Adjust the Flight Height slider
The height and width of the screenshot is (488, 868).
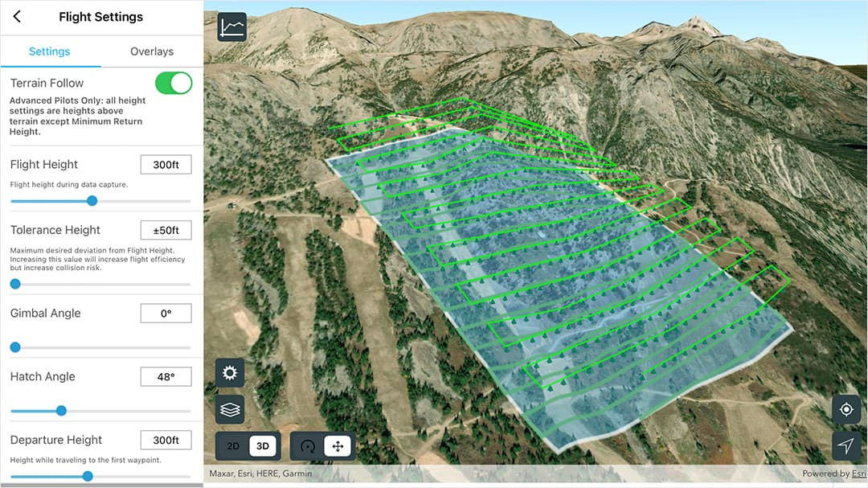(x=92, y=201)
